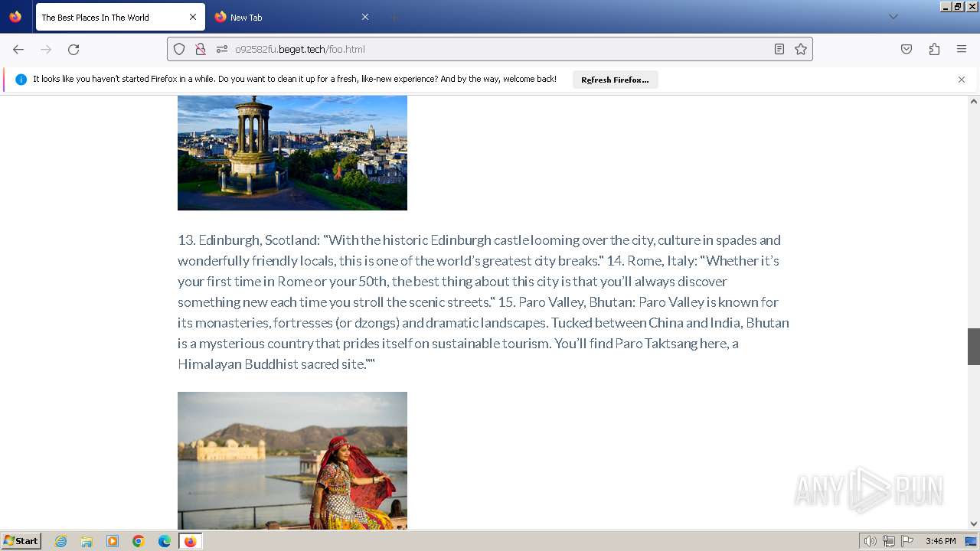
Task: Launch Microsoft Edge from taskbar
Action: click(165, 541)
